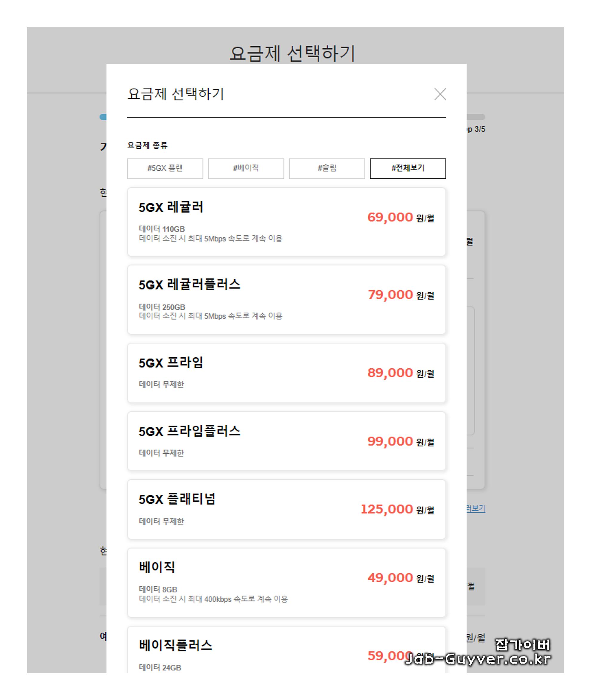Screen dimensions: 591x700
Task: Choose the 5GX 레귤러플러스 plan card
Action: [x=287, y=299]
